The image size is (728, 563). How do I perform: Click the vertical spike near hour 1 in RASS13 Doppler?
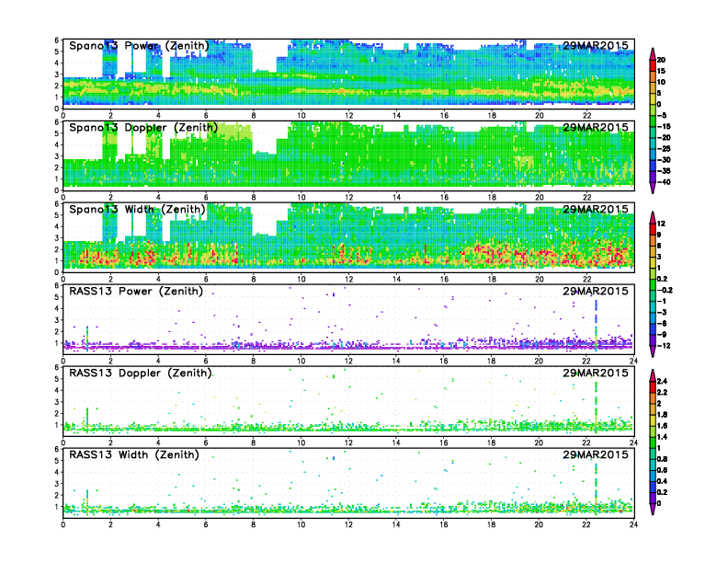click(x=87, y=419)
